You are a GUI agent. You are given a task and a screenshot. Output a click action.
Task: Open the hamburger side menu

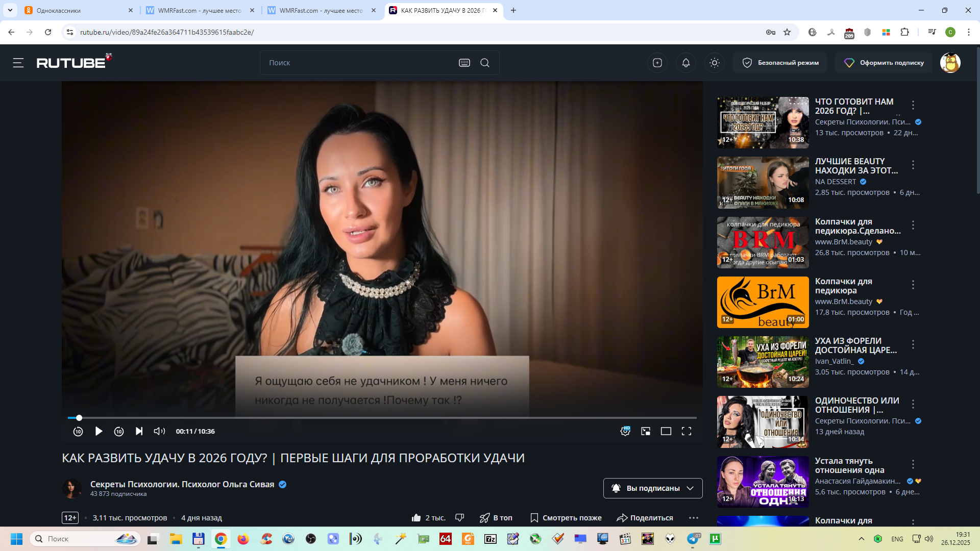(x=18, y=63)
